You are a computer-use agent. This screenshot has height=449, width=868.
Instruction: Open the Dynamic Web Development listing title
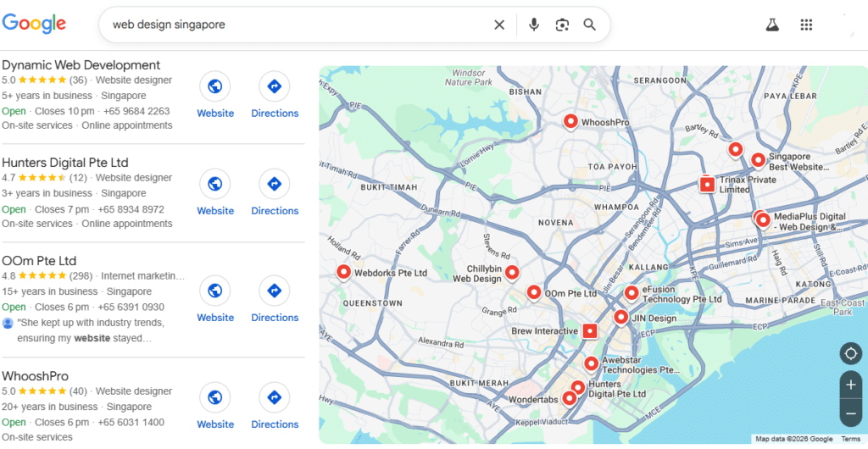pyautogui.click(x=81, y=64)
